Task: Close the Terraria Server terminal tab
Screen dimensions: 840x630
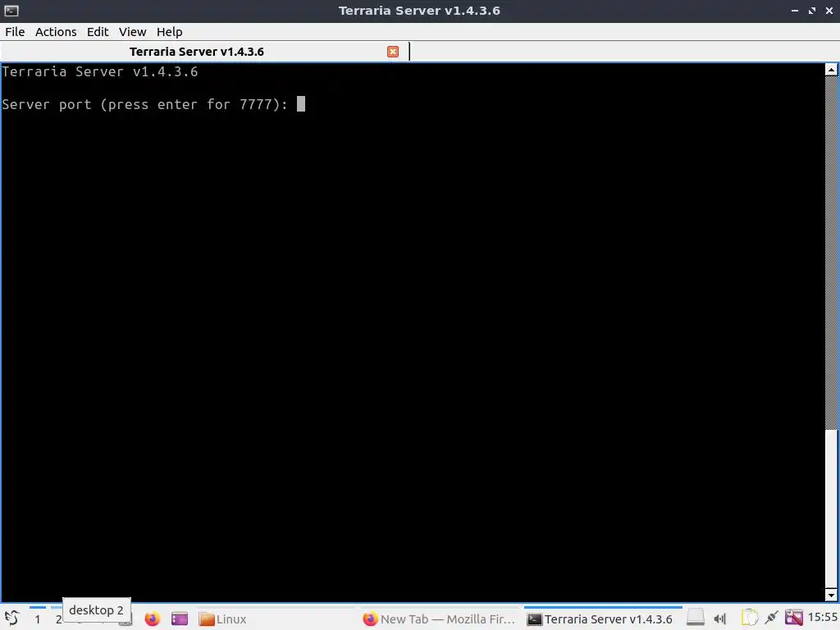Action: 393,52
